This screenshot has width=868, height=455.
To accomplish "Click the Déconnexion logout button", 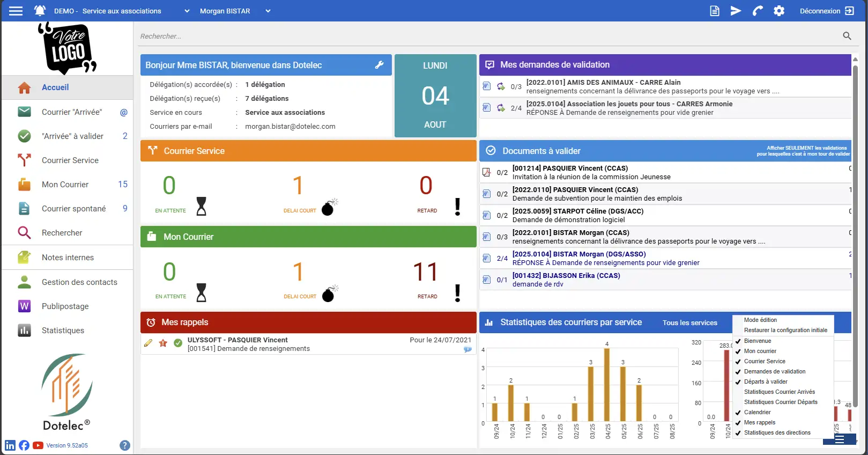I will 826,11.
